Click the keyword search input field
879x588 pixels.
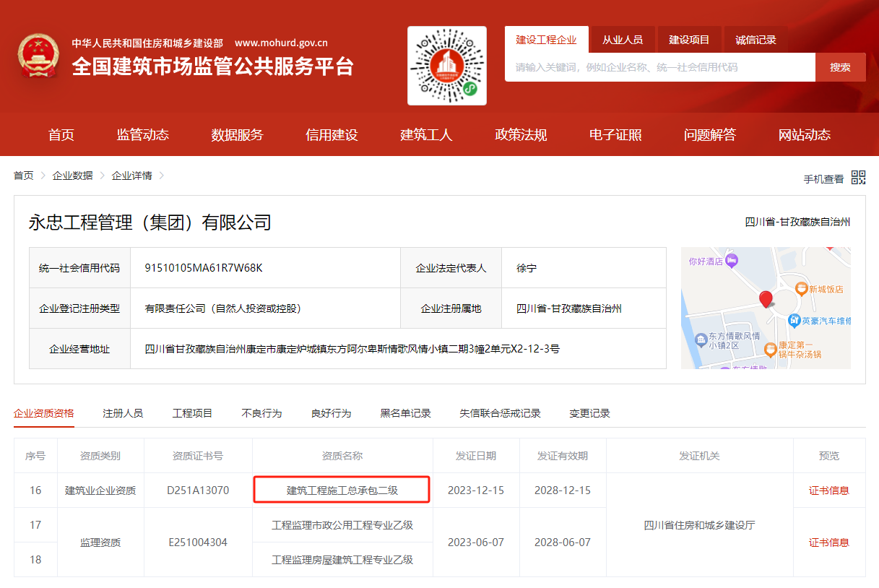(x=659, y=67)
